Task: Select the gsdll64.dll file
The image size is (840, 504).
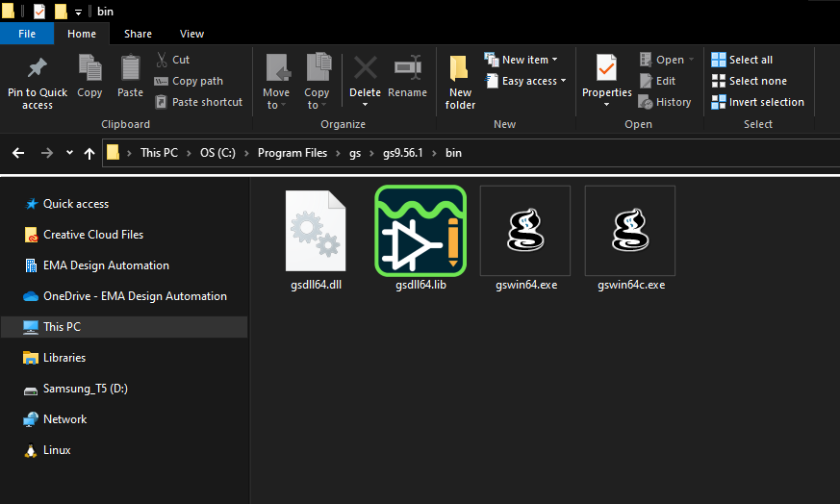Action: click(316, 239)
